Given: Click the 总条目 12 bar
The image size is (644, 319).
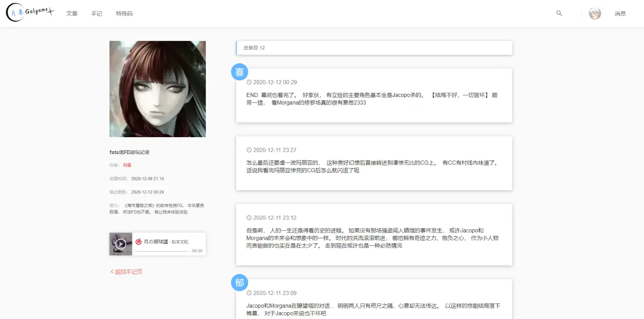Looking at the screenshot, I should click(x=374, y=48).
